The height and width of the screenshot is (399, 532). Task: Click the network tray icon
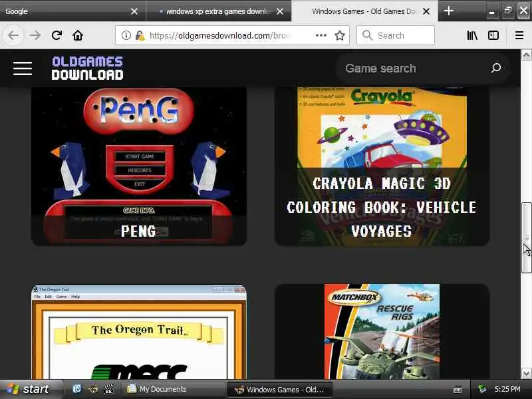coord(481,389)
